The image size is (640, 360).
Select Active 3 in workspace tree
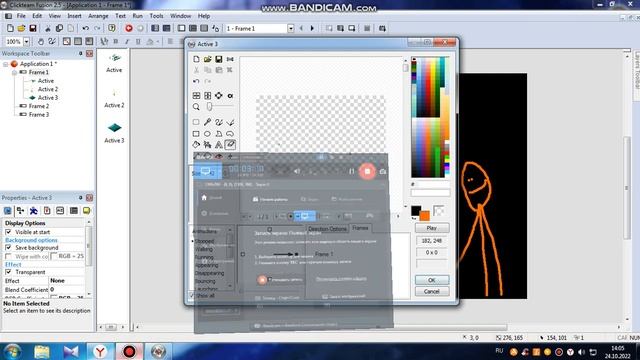click(48, 98)
